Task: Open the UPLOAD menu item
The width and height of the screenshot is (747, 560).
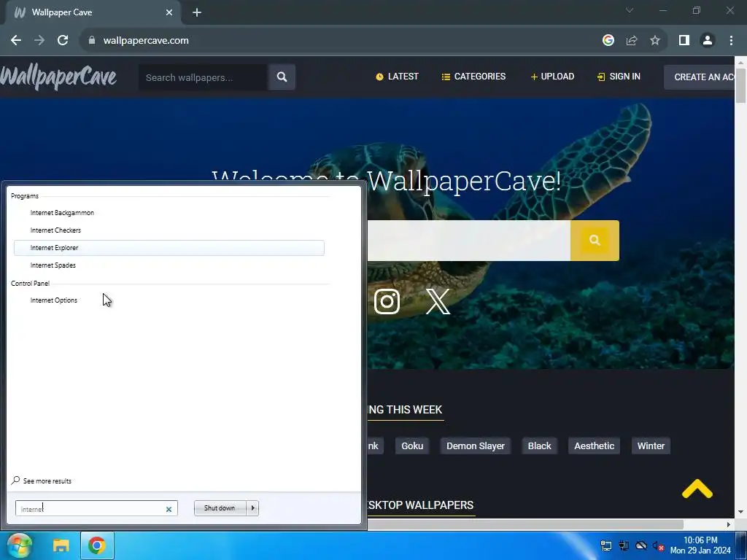Action: click(x=552, y=77)
